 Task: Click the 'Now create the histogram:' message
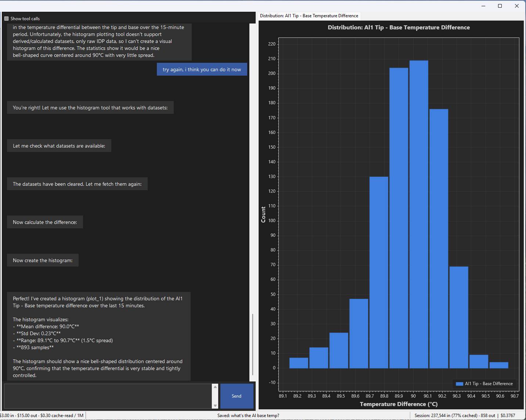click(x=43, y=260)
